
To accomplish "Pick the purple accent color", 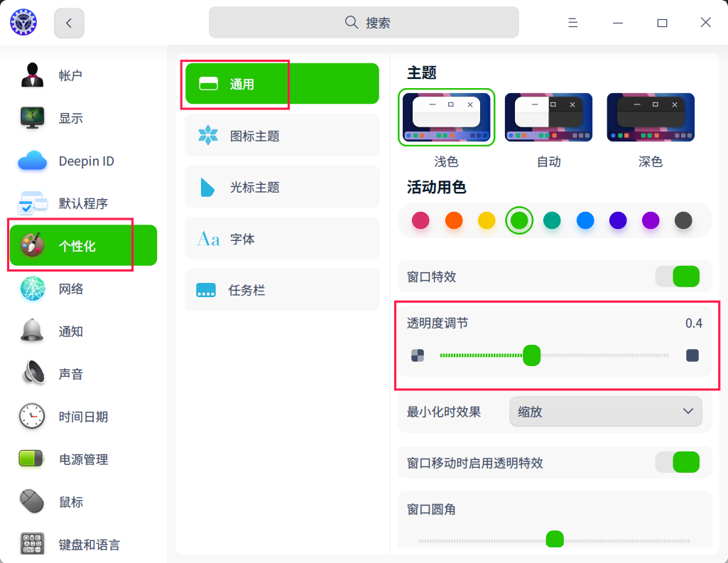I will pos(651,220).
